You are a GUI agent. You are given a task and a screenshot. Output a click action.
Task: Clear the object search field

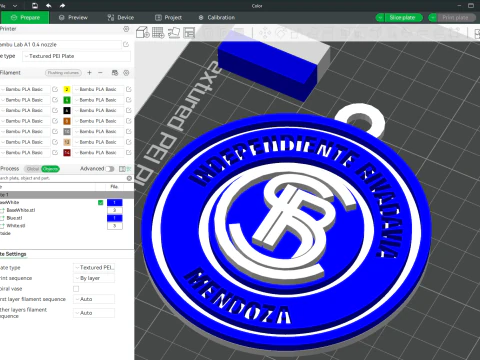click(x=129, y=178)
